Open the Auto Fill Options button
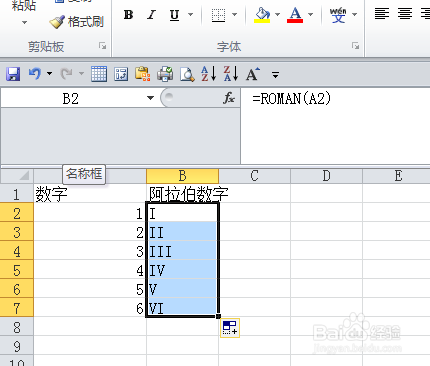The width and height of the screenshot is (430, 366). 230,327
